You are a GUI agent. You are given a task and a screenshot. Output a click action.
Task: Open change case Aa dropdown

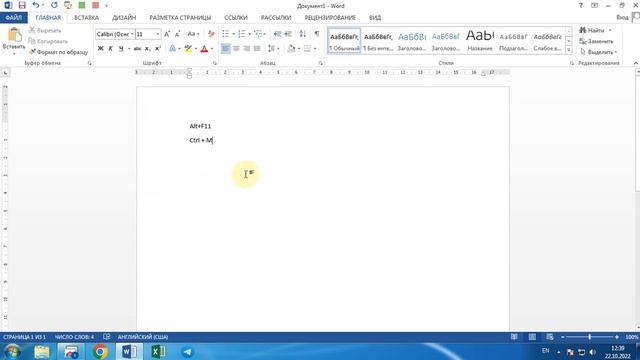[193, 34]
